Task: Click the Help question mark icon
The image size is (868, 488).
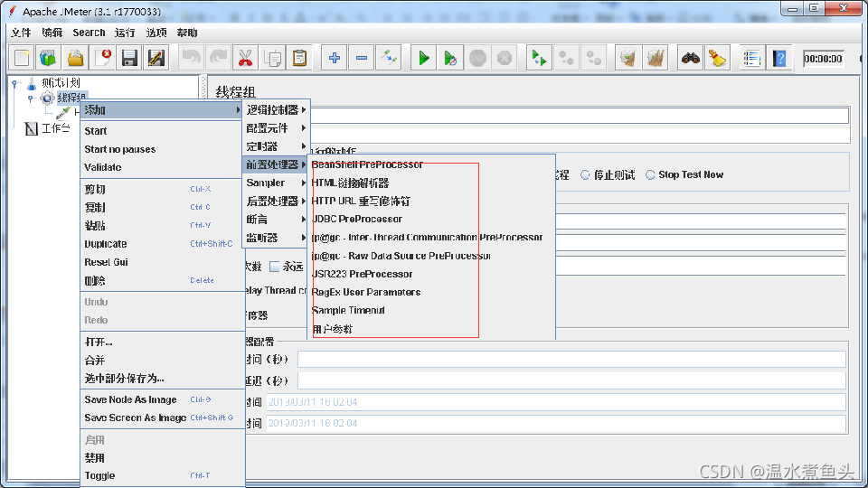Action: point(779,58)
